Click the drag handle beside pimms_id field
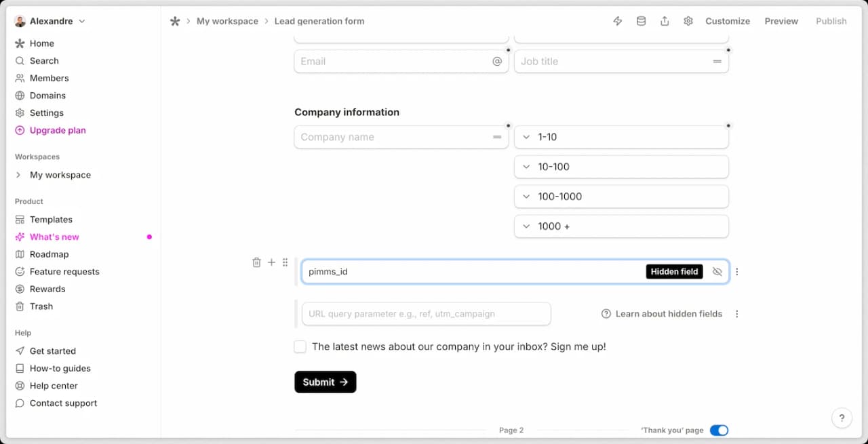The width and height of the screenshot is (868, 444). tap(285, 262)
